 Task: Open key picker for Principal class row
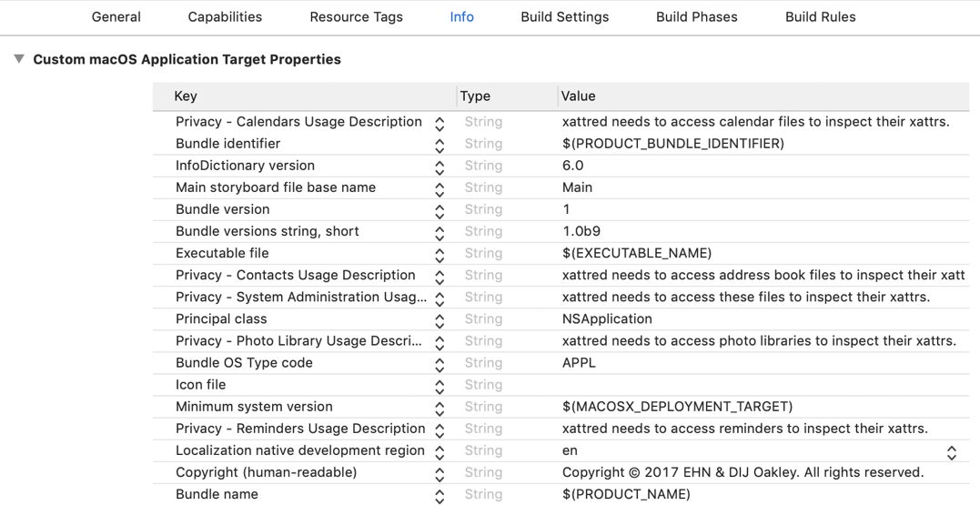tap(439, 319)
